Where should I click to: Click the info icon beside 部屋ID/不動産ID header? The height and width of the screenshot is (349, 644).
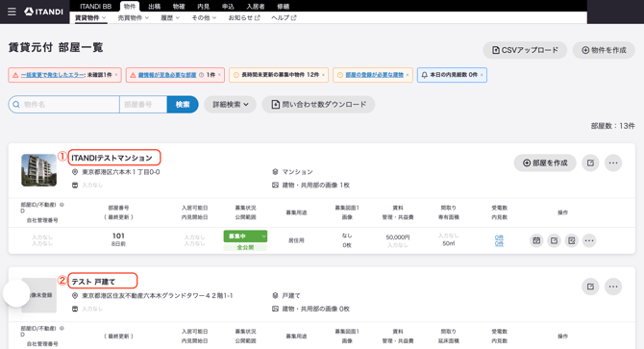pos(62,205)
